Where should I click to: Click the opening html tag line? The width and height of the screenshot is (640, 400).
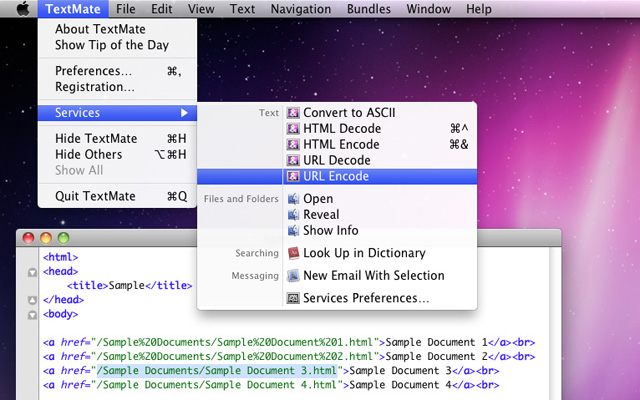tap(60, 257)
